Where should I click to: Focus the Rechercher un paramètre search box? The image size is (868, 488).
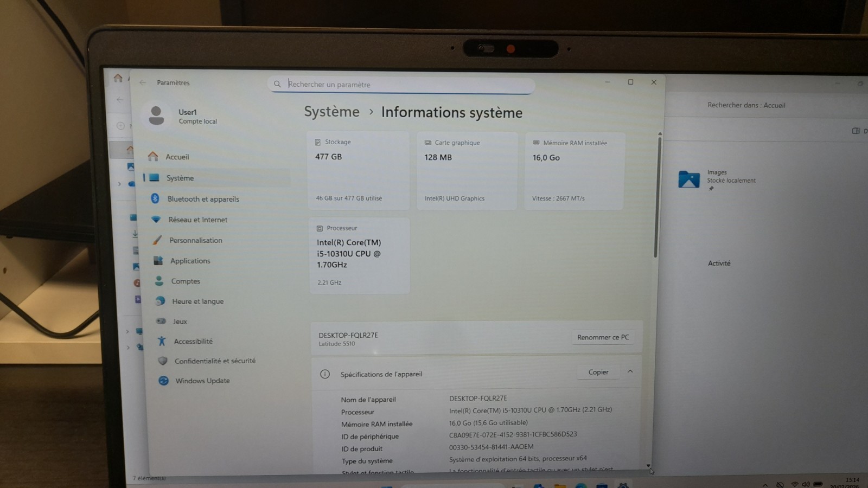click(x=401, y=85)
